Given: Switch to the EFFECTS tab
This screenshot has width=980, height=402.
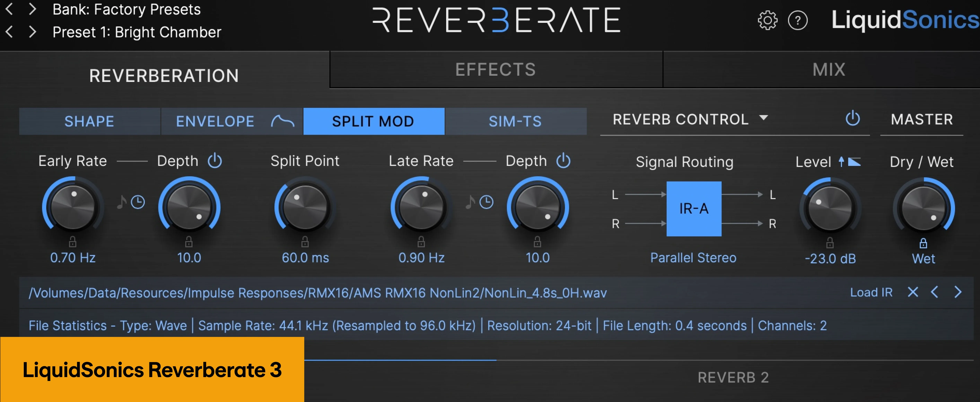Looking at the screenshot, I should (496, 69).
